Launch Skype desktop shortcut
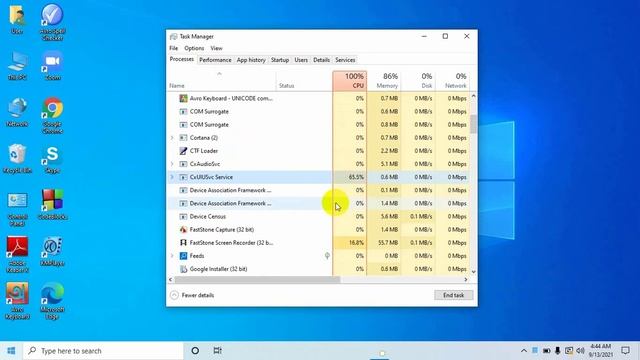The image size is (640, 360). point(52,159)
